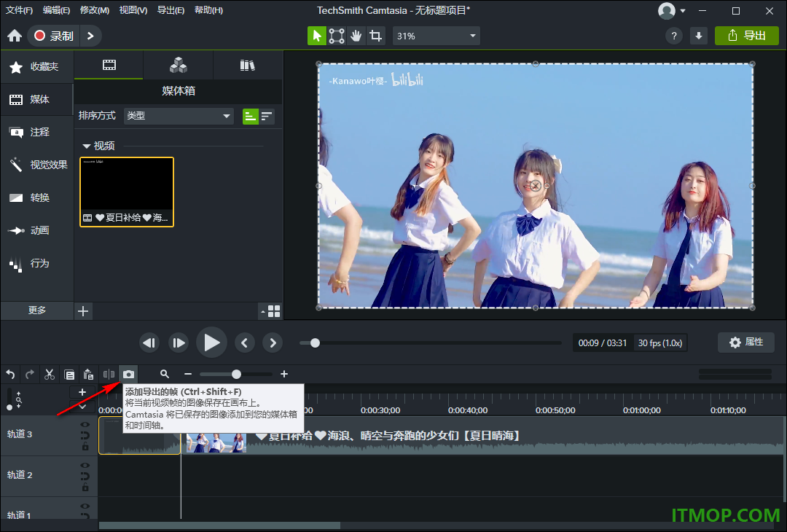Click the step backward playback button

(149, 343)
